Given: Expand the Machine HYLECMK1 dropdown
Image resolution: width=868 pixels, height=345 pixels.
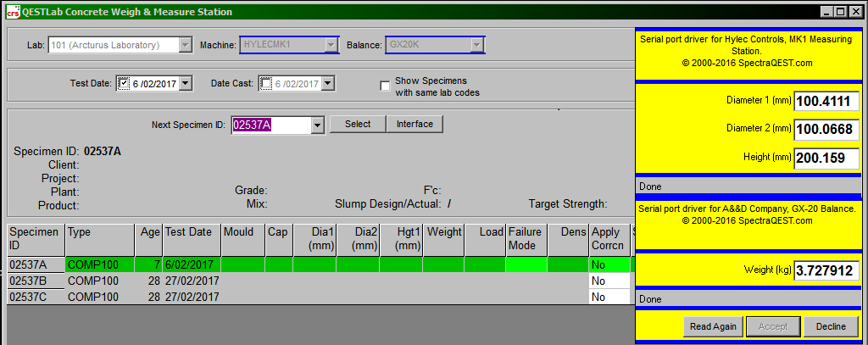Looking at the screenshot, I should tap(331, 45).
